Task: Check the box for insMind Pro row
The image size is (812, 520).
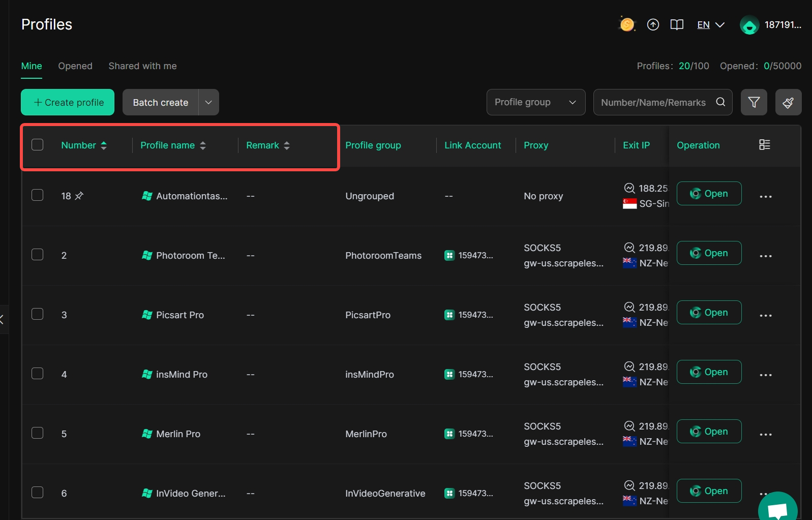Action: tap(37, 374)
